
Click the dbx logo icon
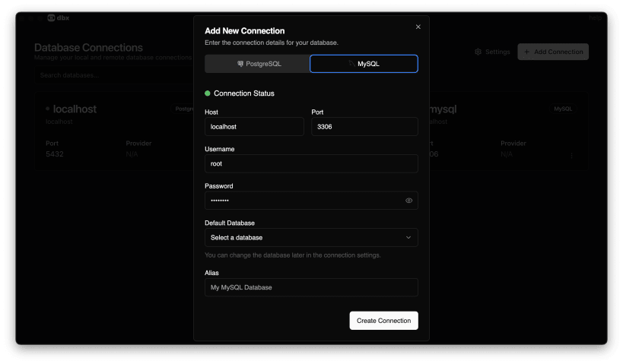coord(51,17)
